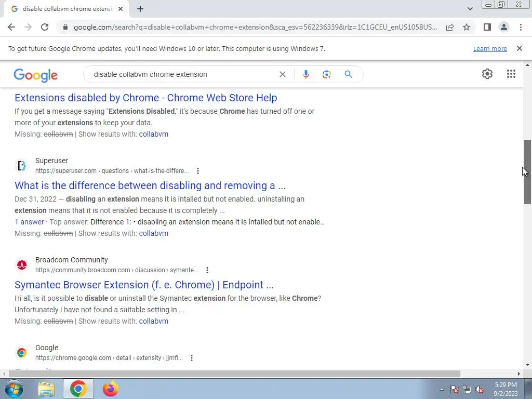This screenshot has height=399, width=532.
Task: Open a new tab with plus button
Action: (x=140, y=9)
